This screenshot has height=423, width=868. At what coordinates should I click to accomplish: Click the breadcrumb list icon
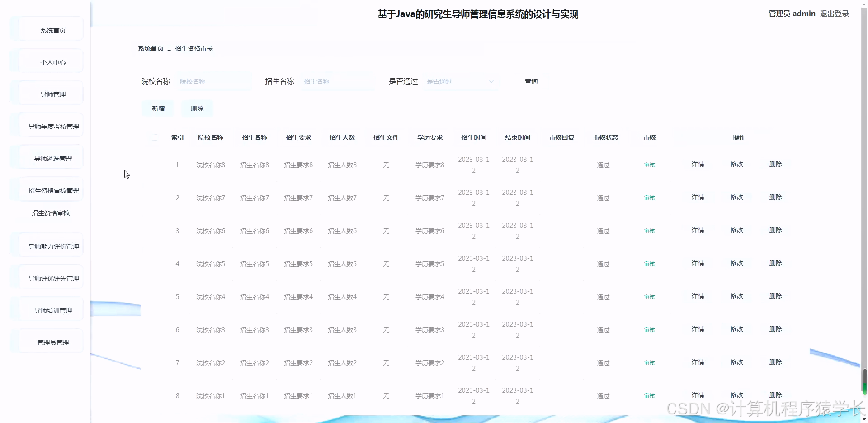point(169,48)
